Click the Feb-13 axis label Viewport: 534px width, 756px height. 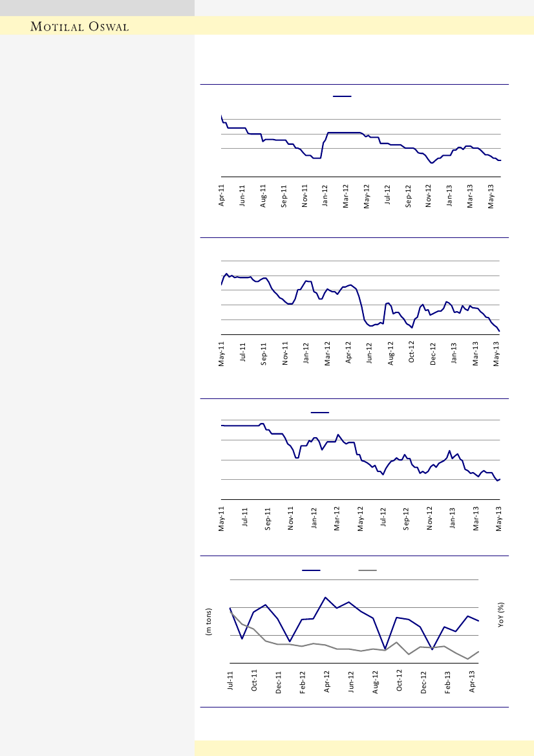[448, 682]
